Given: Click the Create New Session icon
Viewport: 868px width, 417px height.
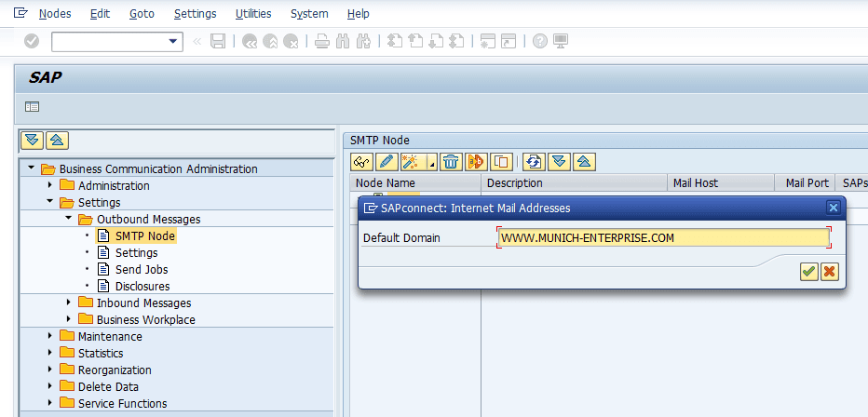Looking at the screenshot, I should (487, 42).
